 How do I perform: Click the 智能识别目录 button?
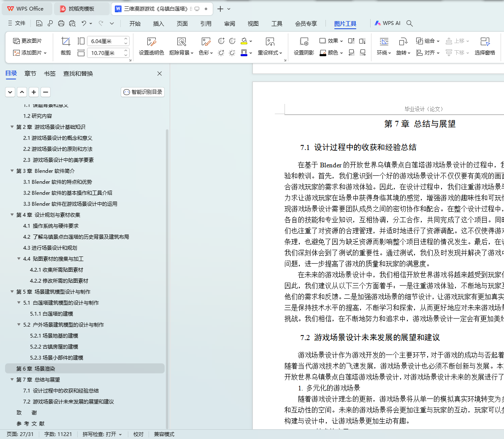pos(143,92)
